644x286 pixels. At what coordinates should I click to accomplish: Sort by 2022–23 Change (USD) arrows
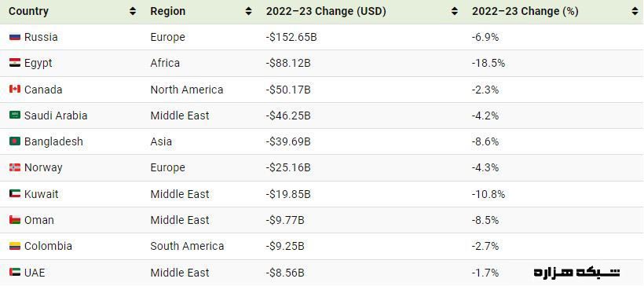pos(454,12)
